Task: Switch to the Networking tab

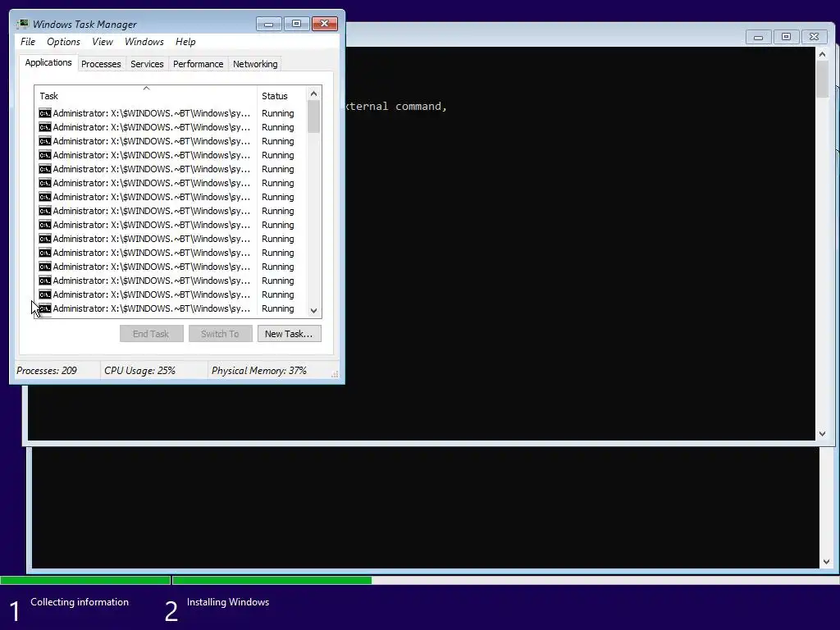Action: tap(255, 64)
